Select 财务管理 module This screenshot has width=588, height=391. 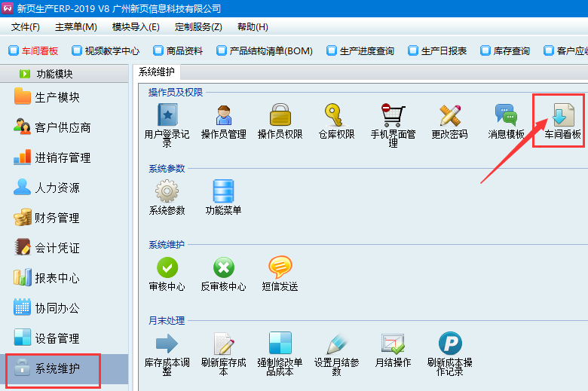pyautogui.click(x=47, y=218)
